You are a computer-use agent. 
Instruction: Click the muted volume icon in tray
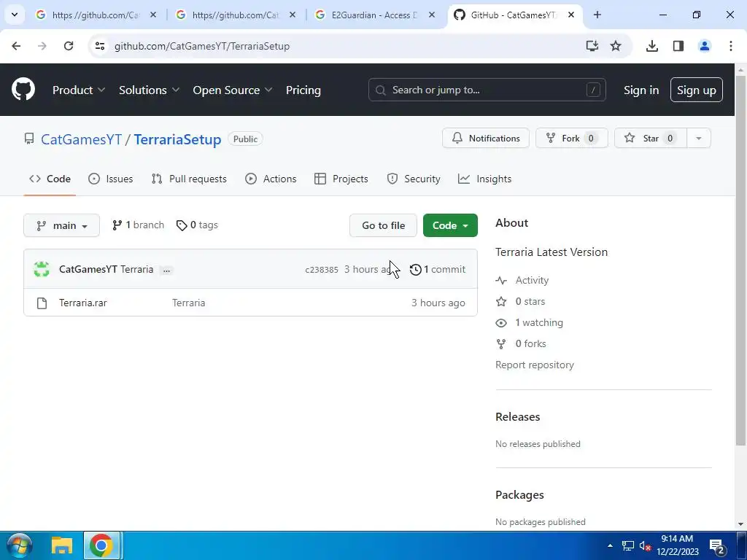tap(645, 545)
